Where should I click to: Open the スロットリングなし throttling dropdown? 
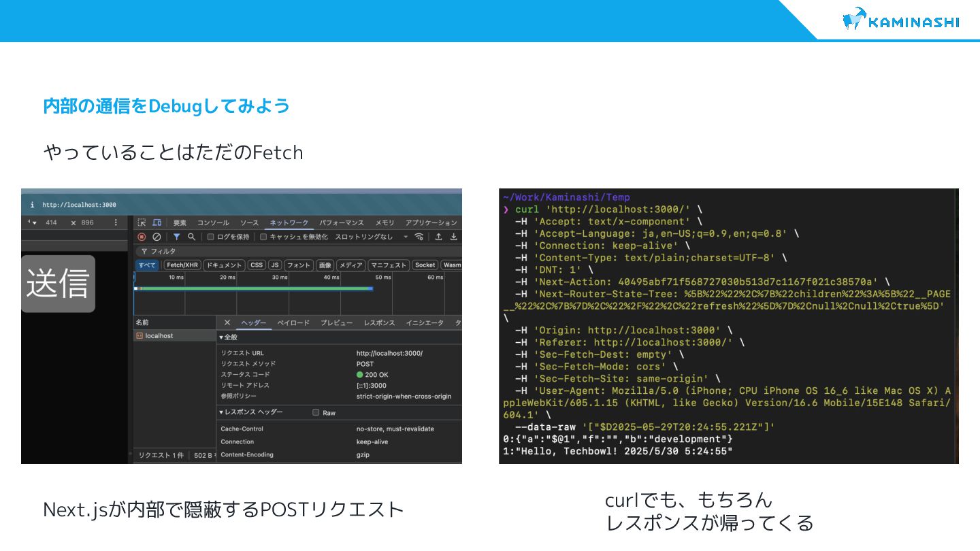tap(371, 237)
